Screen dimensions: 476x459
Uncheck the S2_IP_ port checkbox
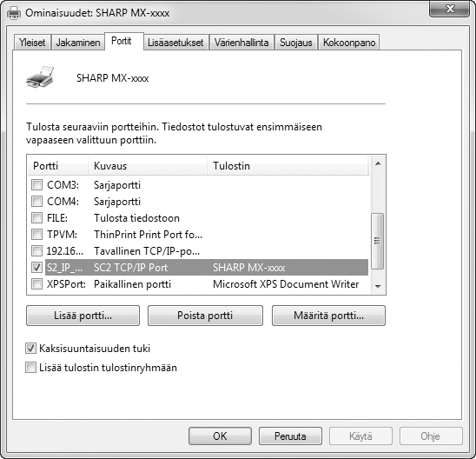[x=37, y=268]
